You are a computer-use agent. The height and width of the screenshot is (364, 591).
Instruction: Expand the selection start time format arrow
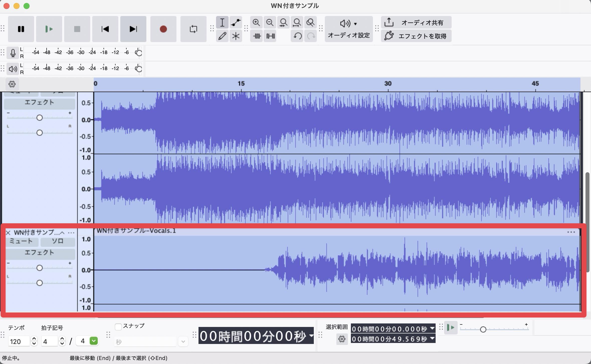tap(432, 328)
